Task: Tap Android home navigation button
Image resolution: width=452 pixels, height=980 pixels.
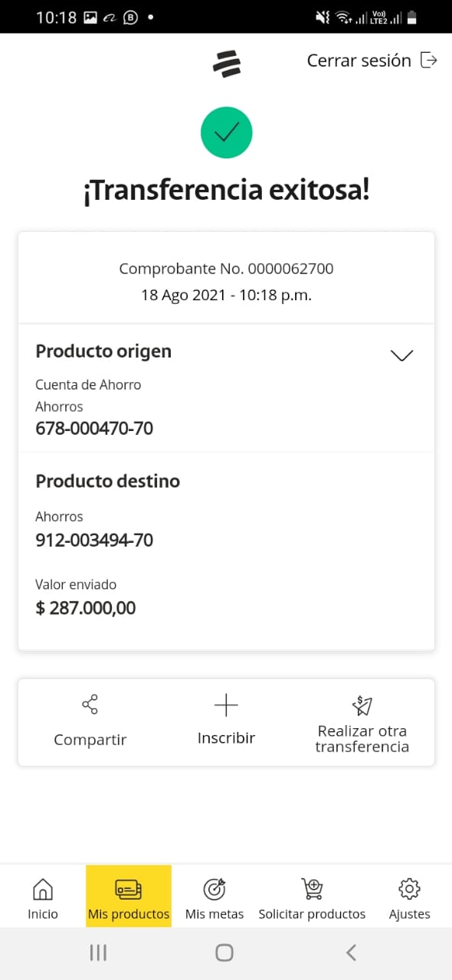Action: click(x=224, y=952)
